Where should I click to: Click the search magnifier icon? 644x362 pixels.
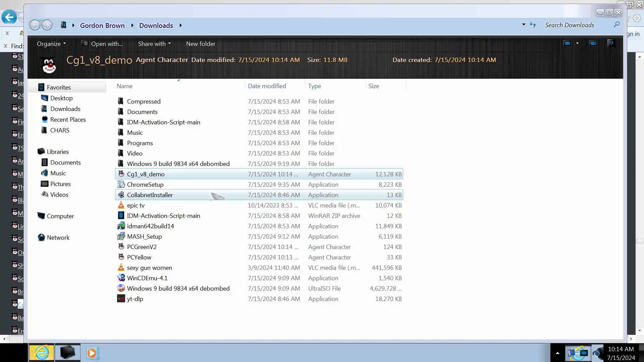tap(616, 24)
